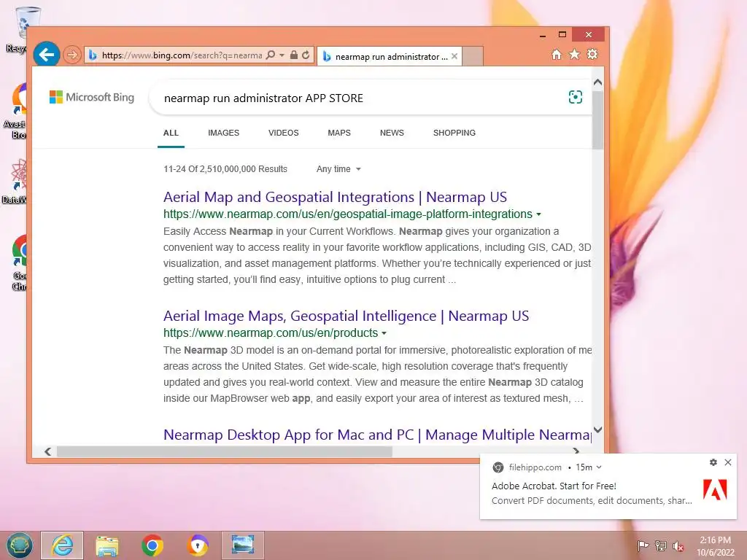The height and width of the screenshot is (560, 747).
Task: Open the clock showing 2:16 PM
Action: pos(715,546)
